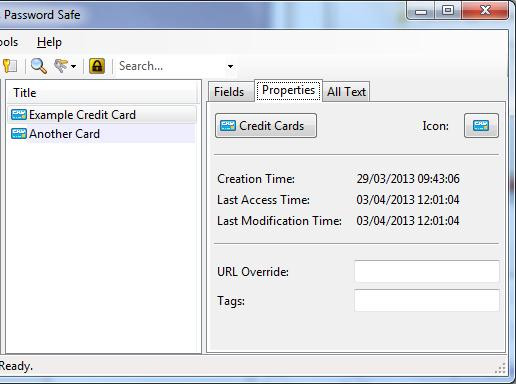Switch to the All Text tab
Image resolution: width=516 pixels, height=384 pixels.
(x=346, y=92)
